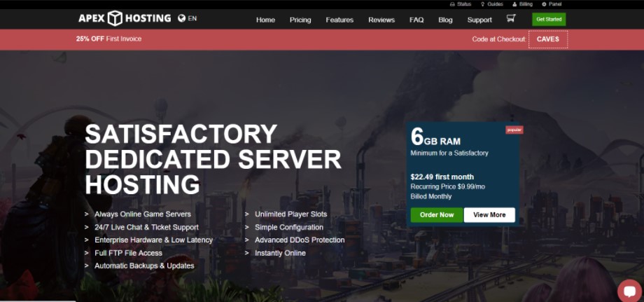Go to the Home menu item
644x302 pixels.
click(265, 20)
